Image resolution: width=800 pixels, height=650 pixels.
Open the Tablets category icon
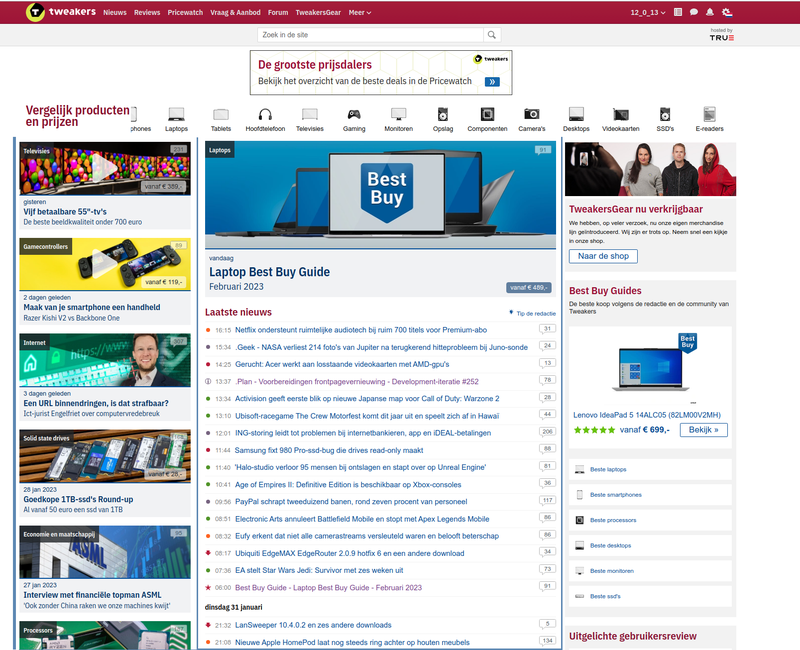(x=221, y=114)
